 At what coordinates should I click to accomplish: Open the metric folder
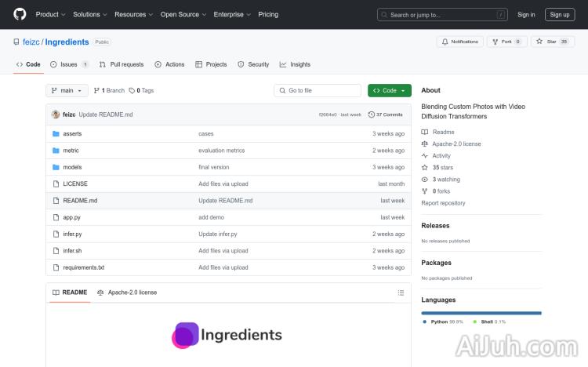pos(71,151)
